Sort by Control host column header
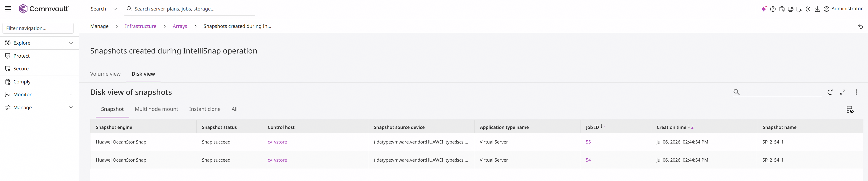Screen dimensions: 868x181 pyautogui.click(x=281, y=127)
